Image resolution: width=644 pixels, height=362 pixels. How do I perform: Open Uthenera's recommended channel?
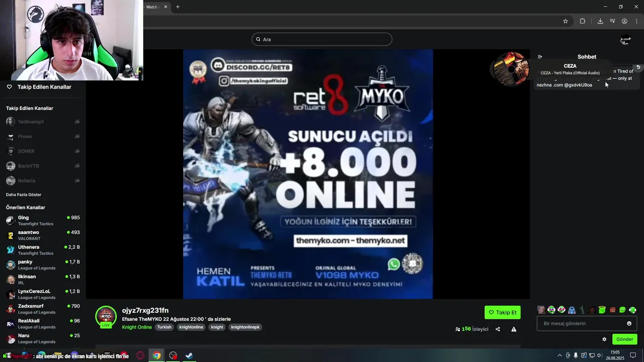(43, 250)
